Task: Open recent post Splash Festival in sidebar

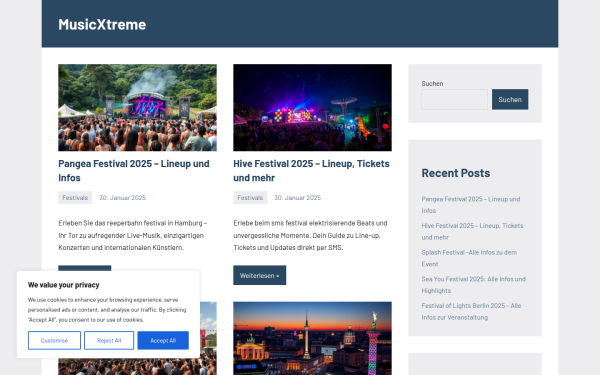Action: pyautogui.click(x=469, y=258)
